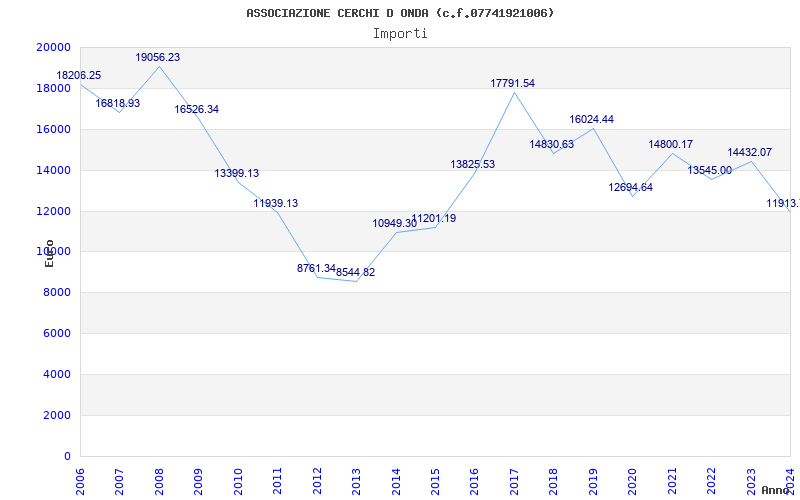The height and width of the screenshot is (500, 800).
Task: Click the Euro y-axis title
Action: [x=49, y=254]
